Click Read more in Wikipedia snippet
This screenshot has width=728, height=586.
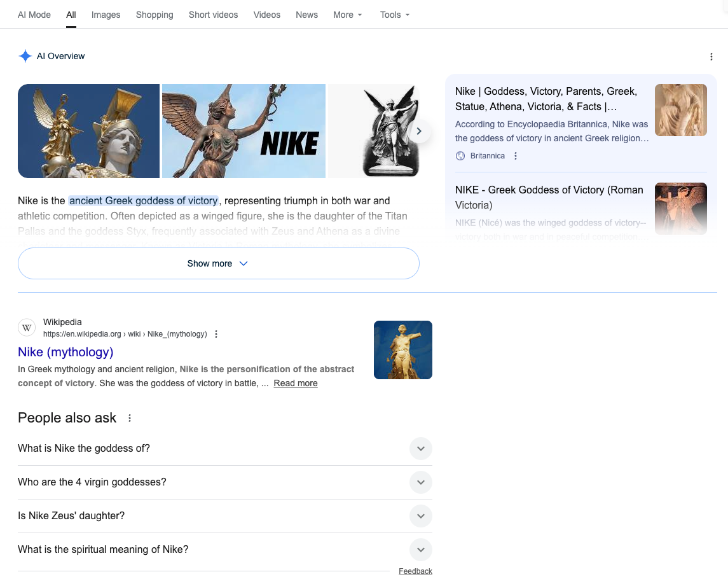point(296,384)
